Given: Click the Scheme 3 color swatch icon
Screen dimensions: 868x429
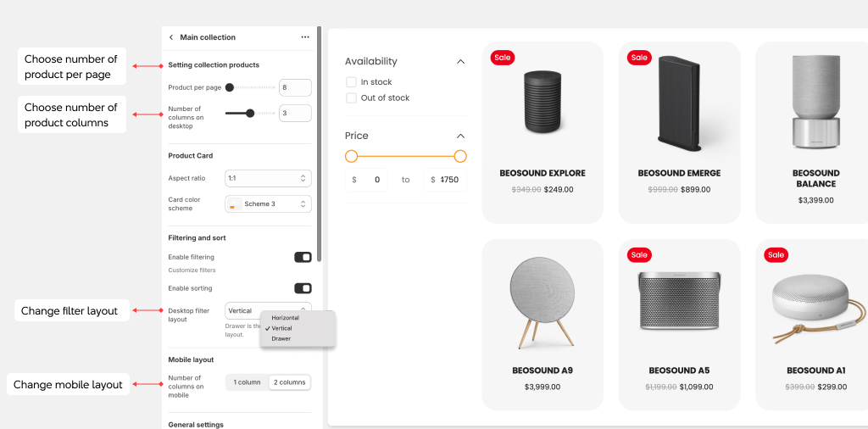Looking at the screenshot, I should click(235, 203).
